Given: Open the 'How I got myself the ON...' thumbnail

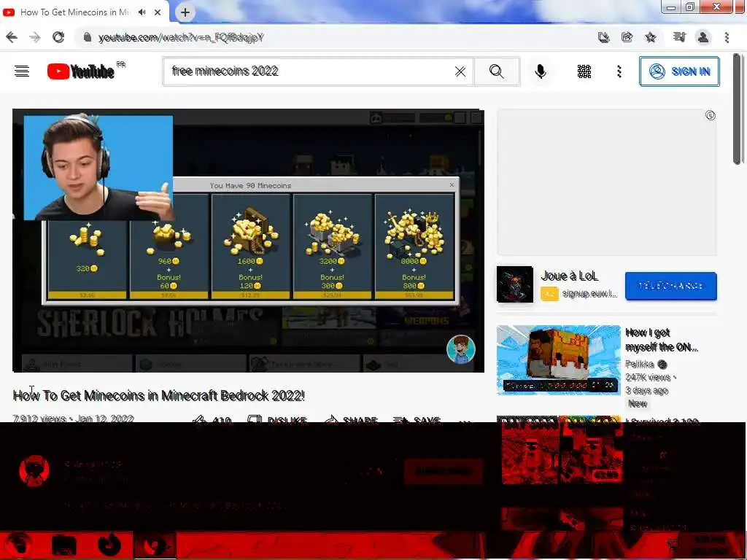Looking at the screenshot, I should [x=558, y=360].
